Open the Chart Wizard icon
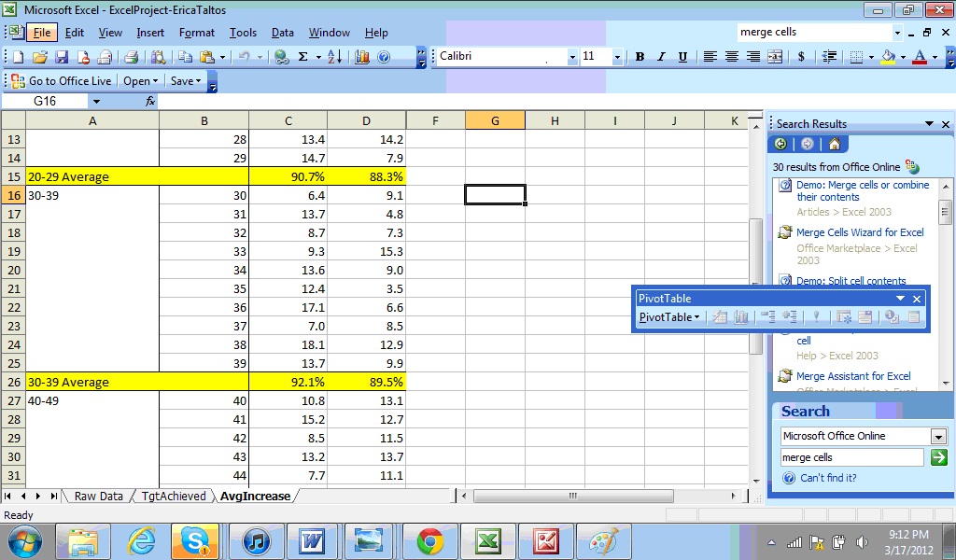956x560 pixels. [362, 57]
